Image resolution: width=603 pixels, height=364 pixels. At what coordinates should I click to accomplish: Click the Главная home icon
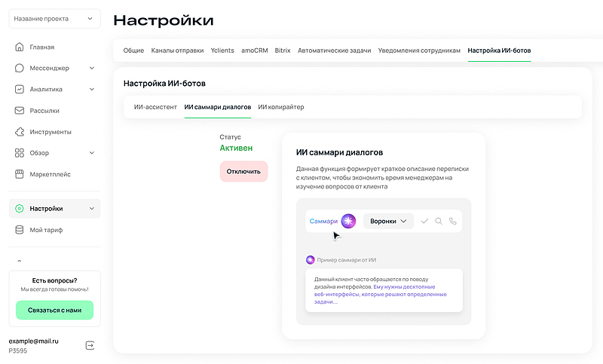20,47
